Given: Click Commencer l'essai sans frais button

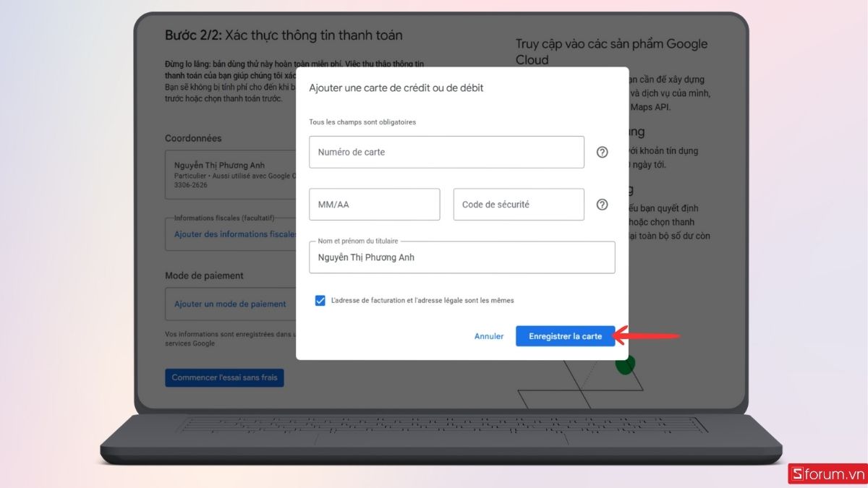Looking at the screenshot, I should click(x=224, y=377).
